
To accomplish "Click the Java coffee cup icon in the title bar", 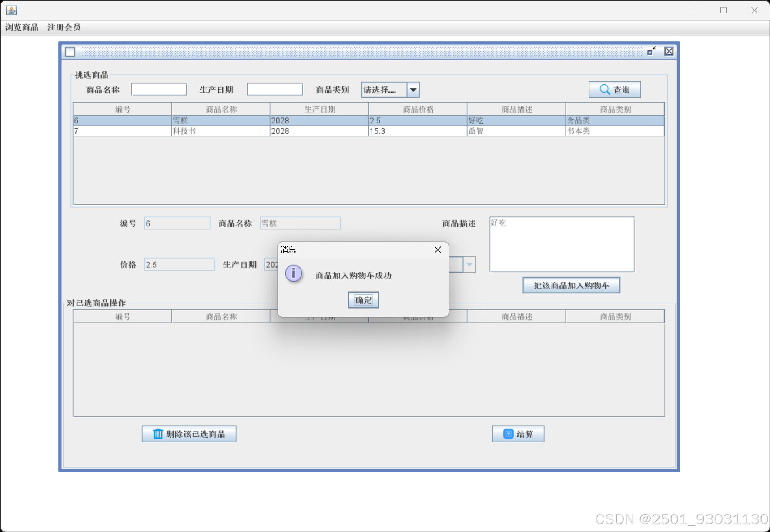I will [11, 10].
